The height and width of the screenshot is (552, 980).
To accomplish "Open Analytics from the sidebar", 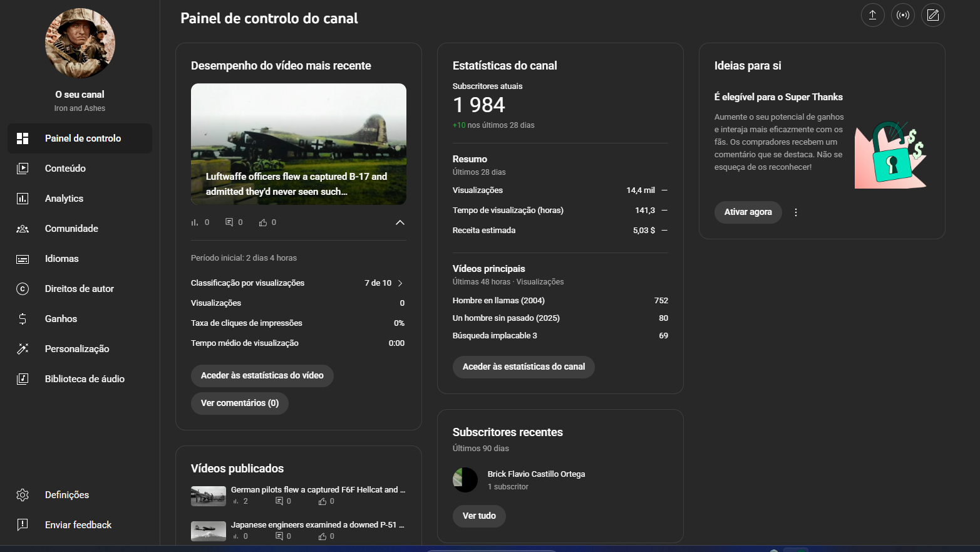I will point(64,199).
